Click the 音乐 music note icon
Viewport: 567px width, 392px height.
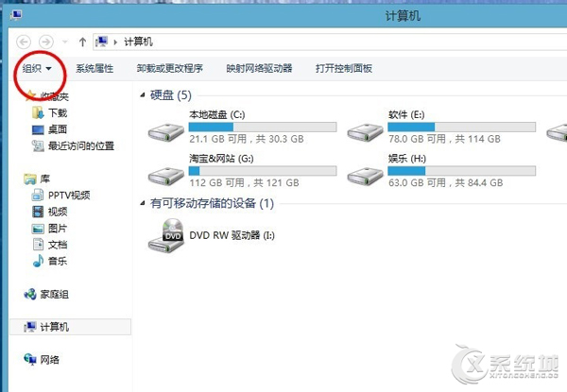click(x=38, y=261)
